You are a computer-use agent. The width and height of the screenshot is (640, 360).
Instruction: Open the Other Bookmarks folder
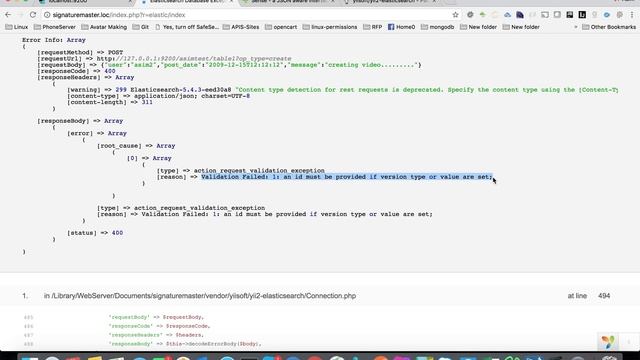[x=609, y=27]
